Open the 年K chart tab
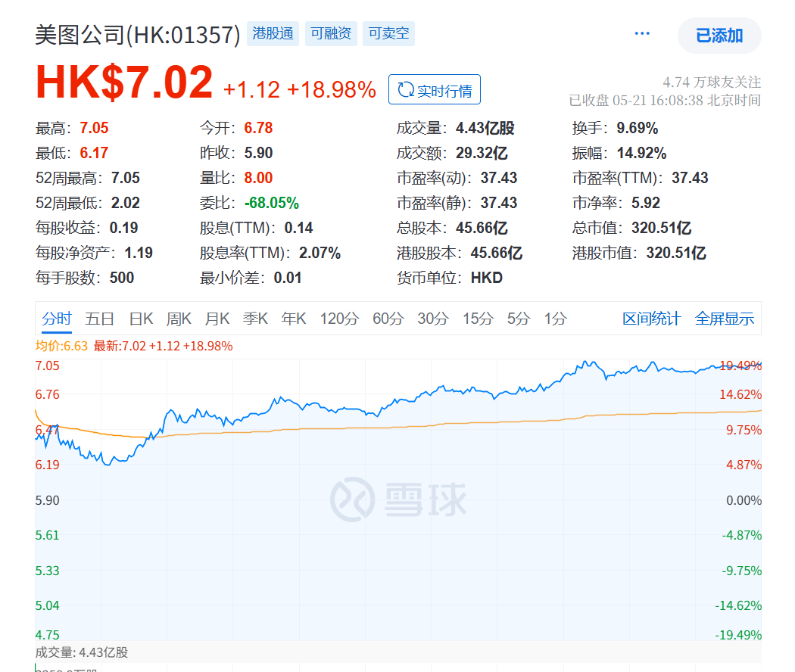The image size is (795, 672). (294, 319)
